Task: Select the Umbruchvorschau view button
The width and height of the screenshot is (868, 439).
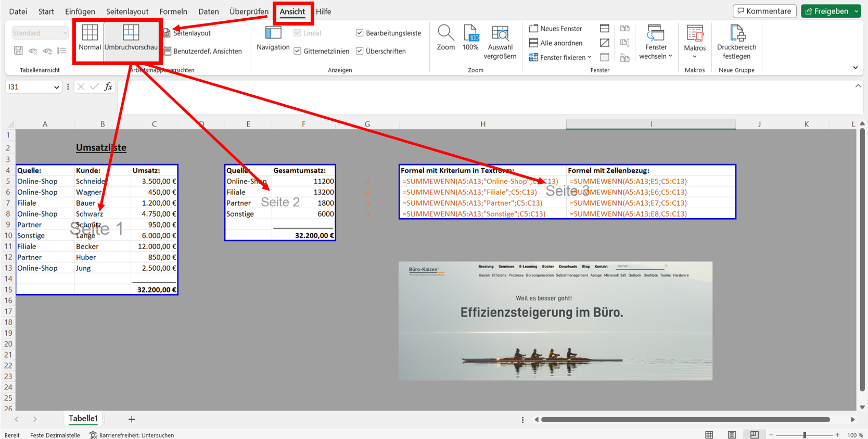Action: 131,38
